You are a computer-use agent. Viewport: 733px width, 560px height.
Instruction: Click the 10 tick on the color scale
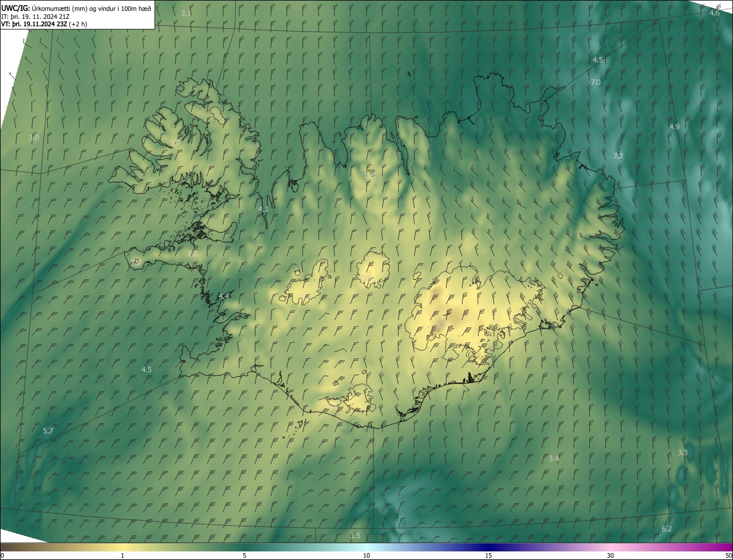(x=366, y=556)
